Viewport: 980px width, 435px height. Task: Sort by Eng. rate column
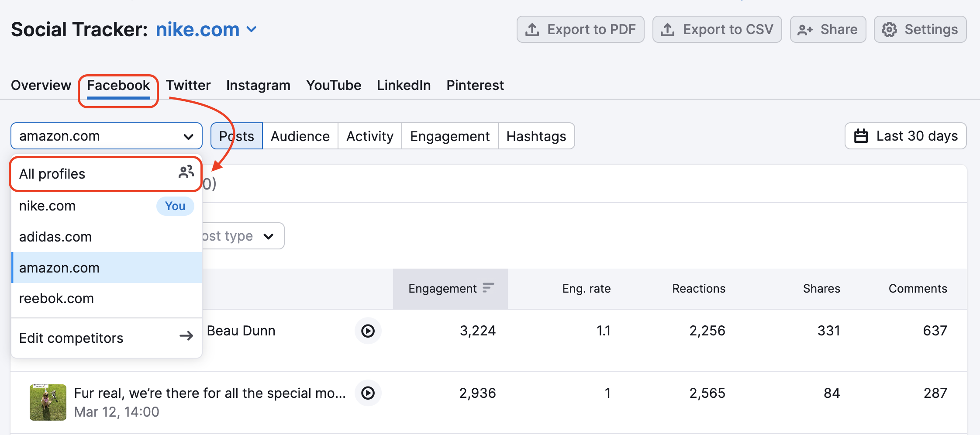586,289
